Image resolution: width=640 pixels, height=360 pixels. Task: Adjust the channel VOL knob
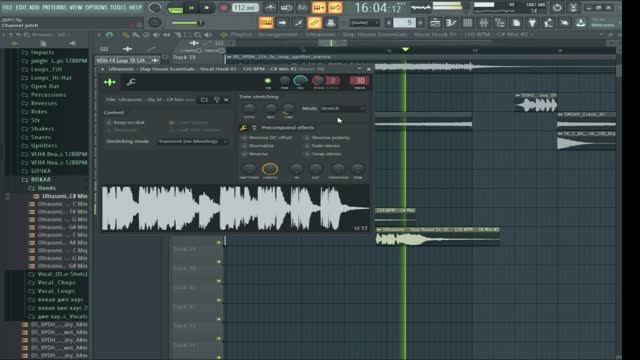pyautogui.click(x=300, y=81)
